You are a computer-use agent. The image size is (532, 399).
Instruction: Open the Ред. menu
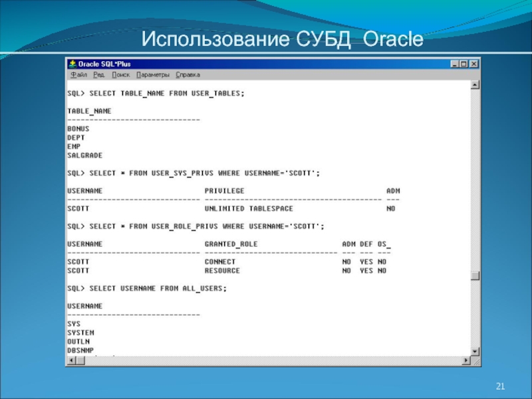(x=98, y=74)
